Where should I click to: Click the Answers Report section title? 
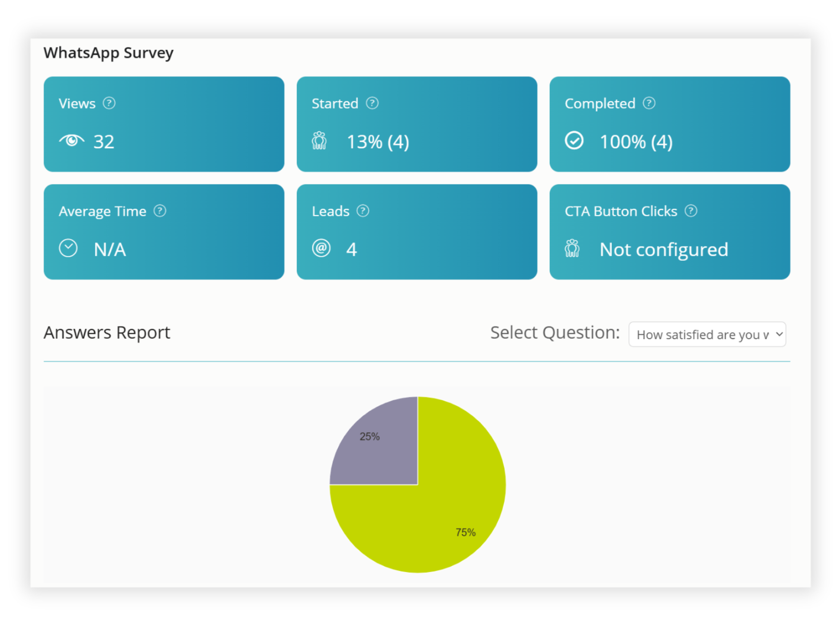(107, 332)
